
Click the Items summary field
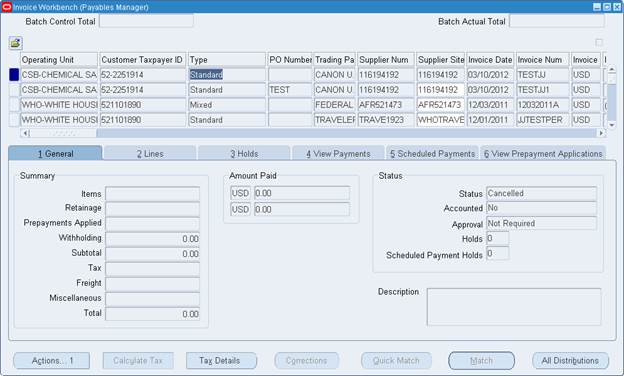pyautogui.click(x=152, y=194)
